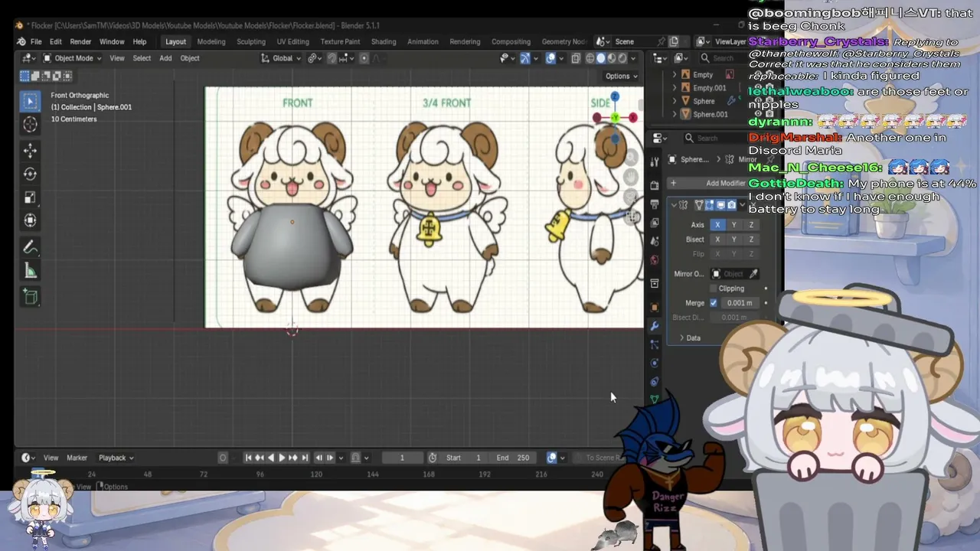The image size is (980, 551).
Task: Click the End frame 250 field
Action: [513, 458]
